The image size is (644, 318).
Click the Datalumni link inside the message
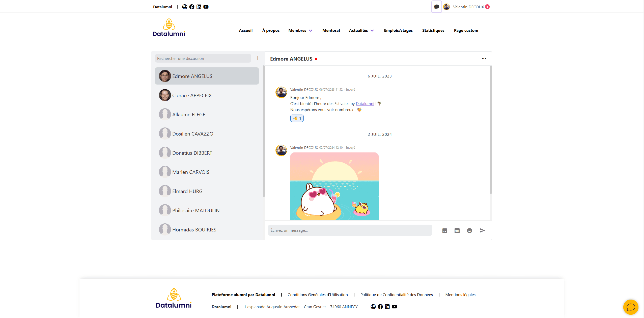(x=365, y=103)
